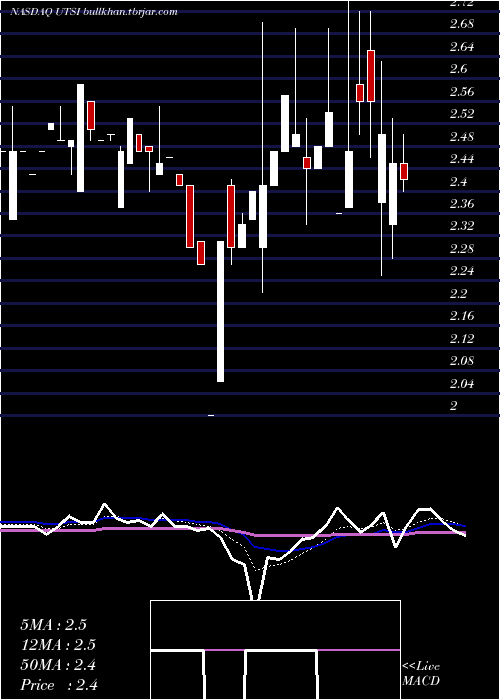Select the tall white candle bottoming near 2.04
This screenshot has width=500, height=700.
221,311
